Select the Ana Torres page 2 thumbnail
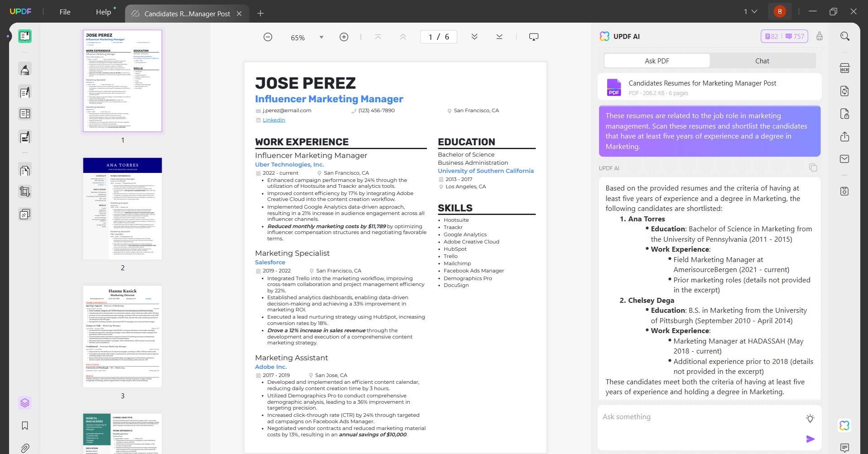868x454 pixels. (122, 209)
